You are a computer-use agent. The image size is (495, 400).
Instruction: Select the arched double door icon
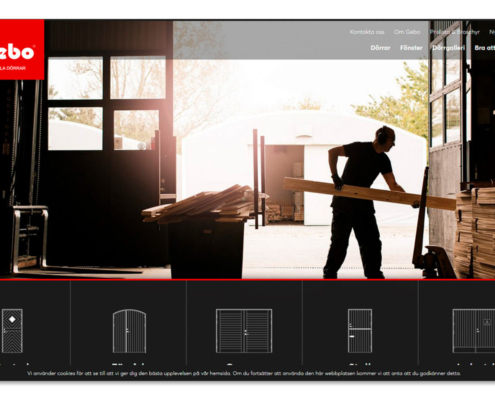(129, 331)
